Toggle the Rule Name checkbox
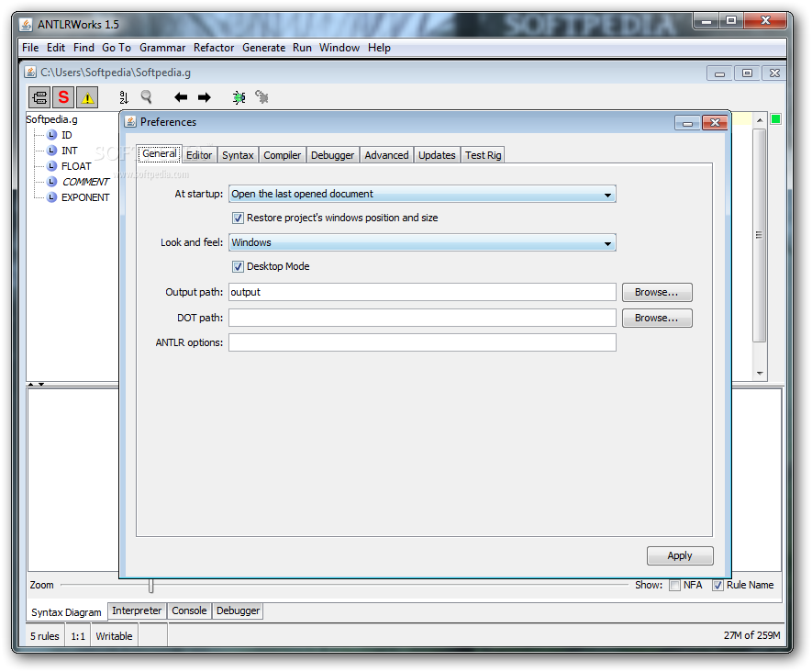 pos(717,586)
